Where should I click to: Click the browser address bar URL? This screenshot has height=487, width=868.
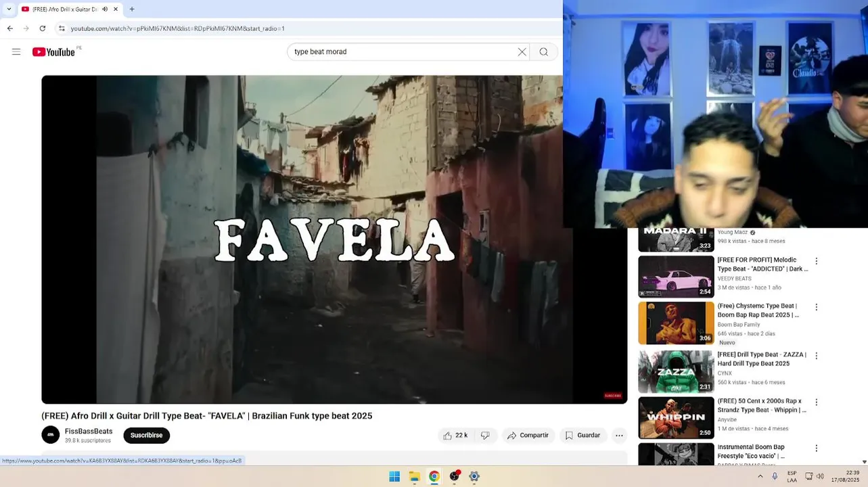pos(177,28)
